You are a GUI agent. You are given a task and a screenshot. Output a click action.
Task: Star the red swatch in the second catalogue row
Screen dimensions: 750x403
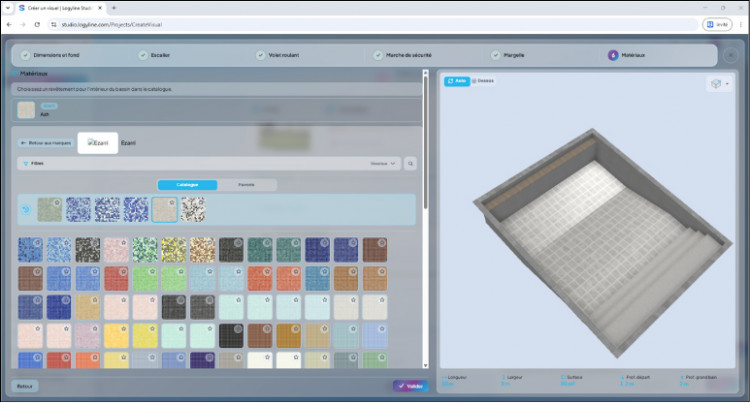point(123,272)
